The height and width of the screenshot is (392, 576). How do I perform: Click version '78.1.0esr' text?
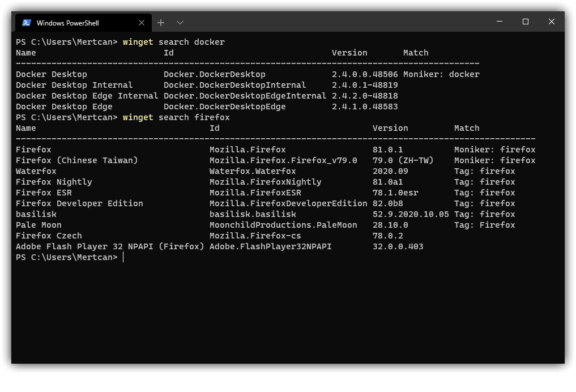tap(395, 193)
